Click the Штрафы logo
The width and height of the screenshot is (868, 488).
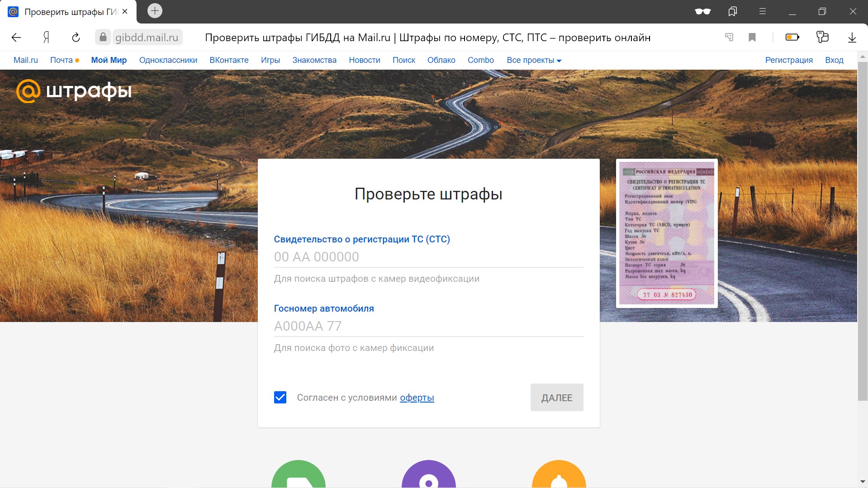tap(74, 91)
